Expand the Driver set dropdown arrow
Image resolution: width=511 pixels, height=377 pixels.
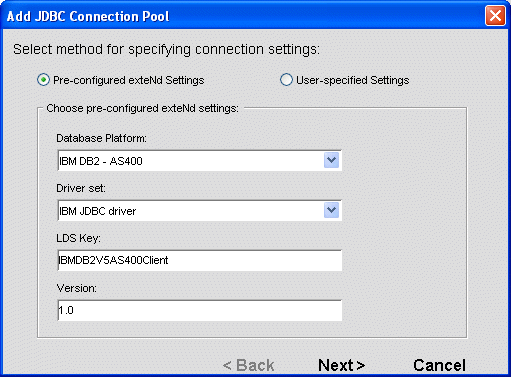tap(331, 210)
